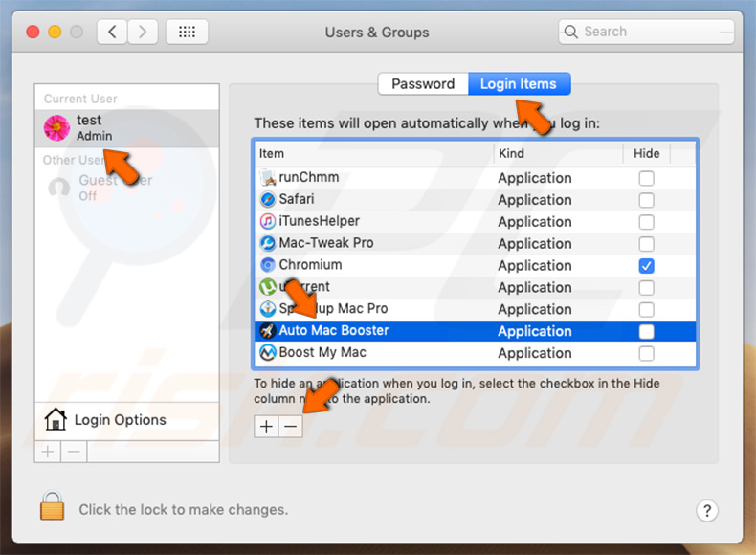Select the Auto Mac Booster name

[x=334, y=331]
